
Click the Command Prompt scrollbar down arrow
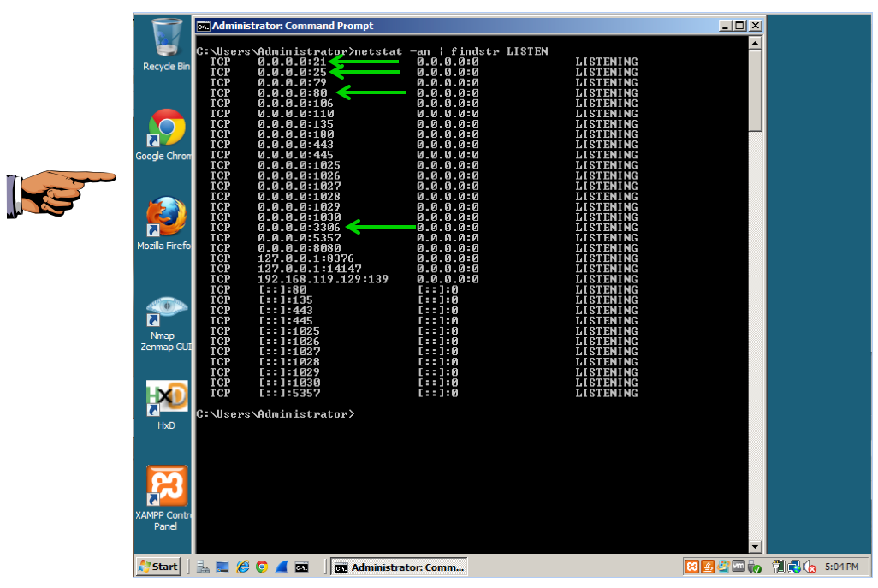tap(755, 547)
